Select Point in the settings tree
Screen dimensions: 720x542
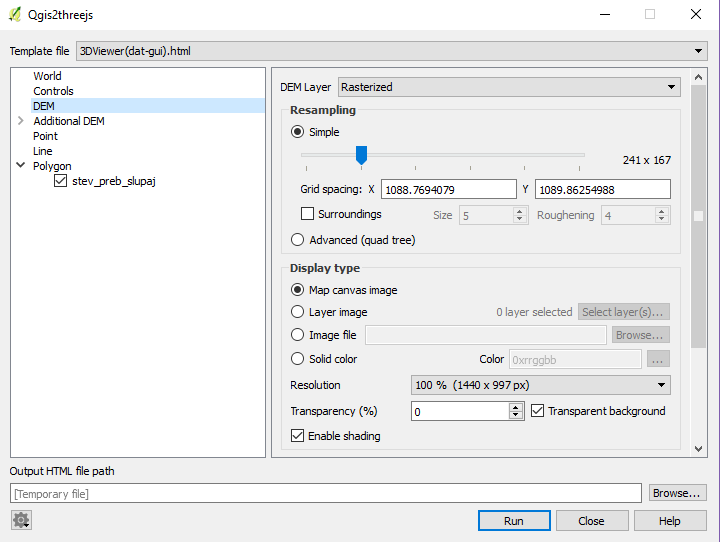click(x=45, y=136)
